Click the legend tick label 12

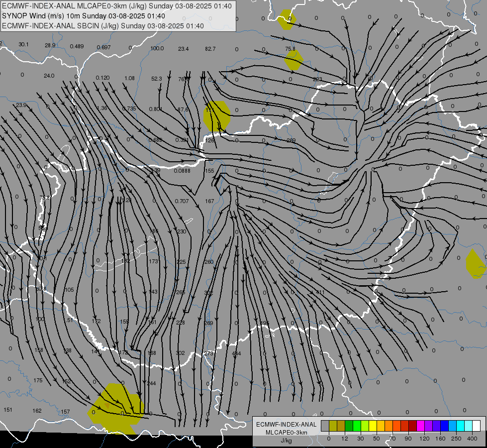coord(344,439)
